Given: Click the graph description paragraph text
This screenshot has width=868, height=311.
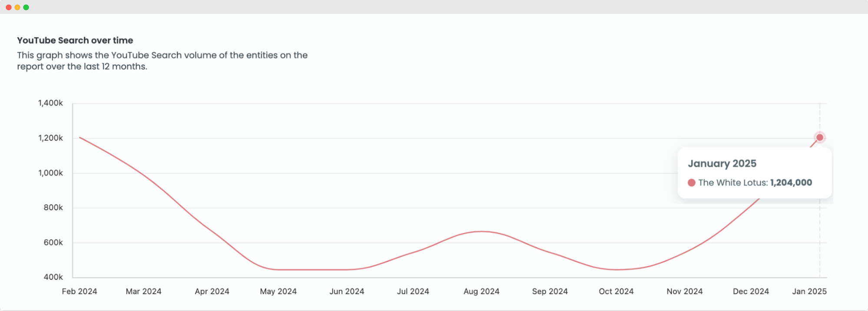Looking at the screenshot, I should click(x=162, y=61).
